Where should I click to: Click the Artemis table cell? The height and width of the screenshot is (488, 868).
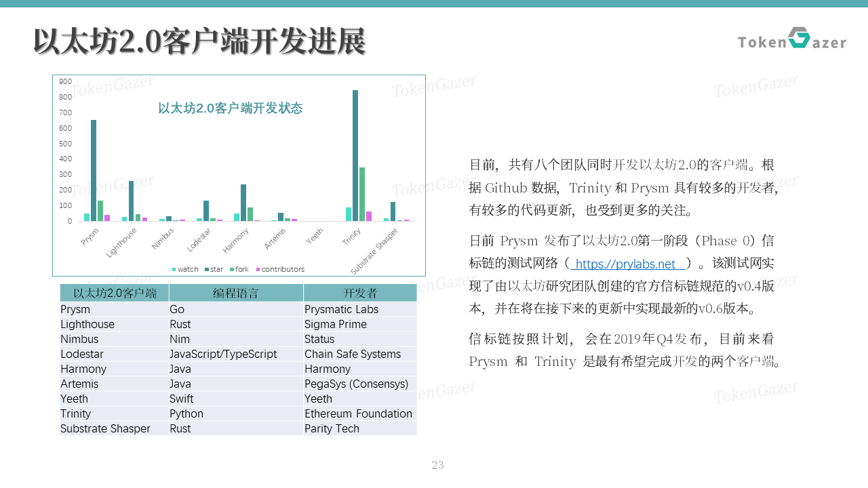(115, 384)
